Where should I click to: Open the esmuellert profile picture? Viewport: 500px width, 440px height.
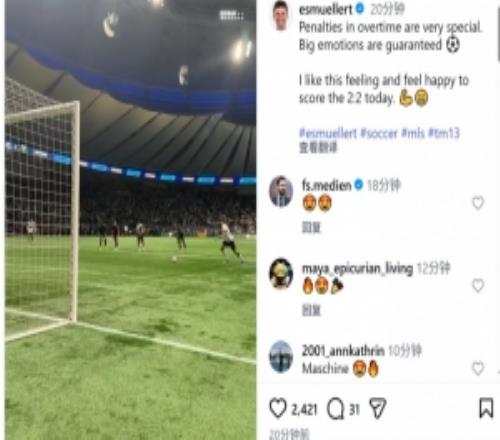(x=281, y=15)
